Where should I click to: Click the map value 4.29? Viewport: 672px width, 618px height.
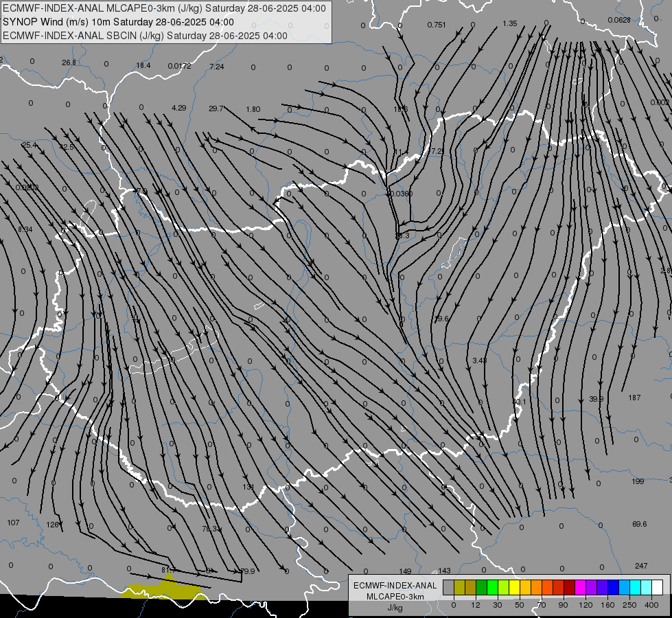178,108
